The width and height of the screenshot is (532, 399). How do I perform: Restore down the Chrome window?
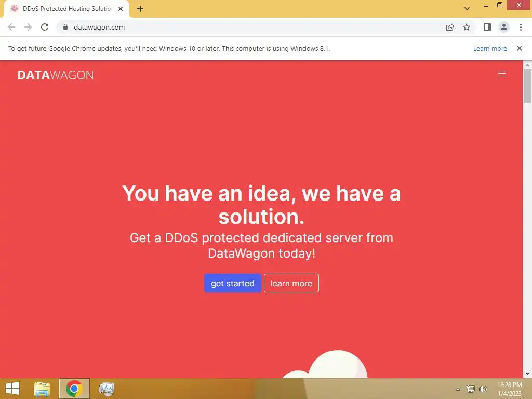tap(499, 5)
